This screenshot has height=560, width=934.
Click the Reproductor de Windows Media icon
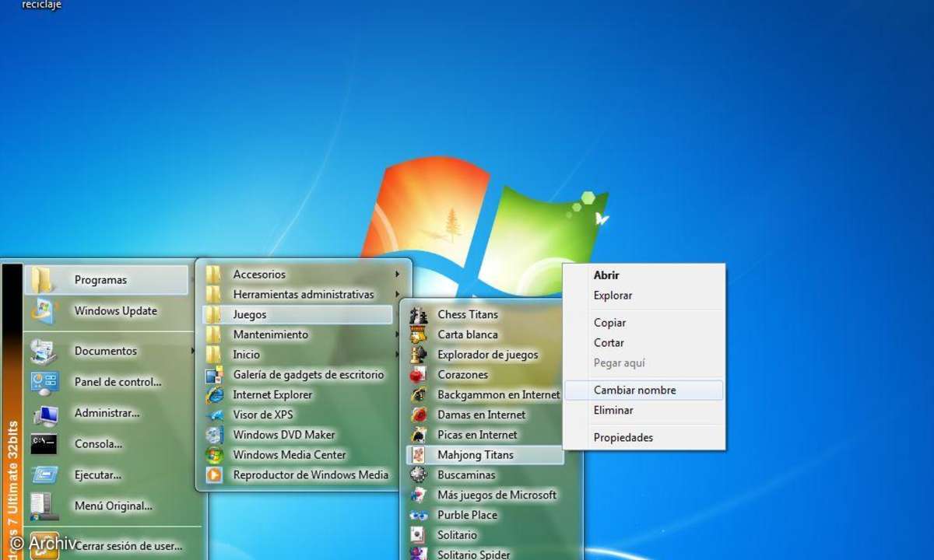tap(214, 475)
